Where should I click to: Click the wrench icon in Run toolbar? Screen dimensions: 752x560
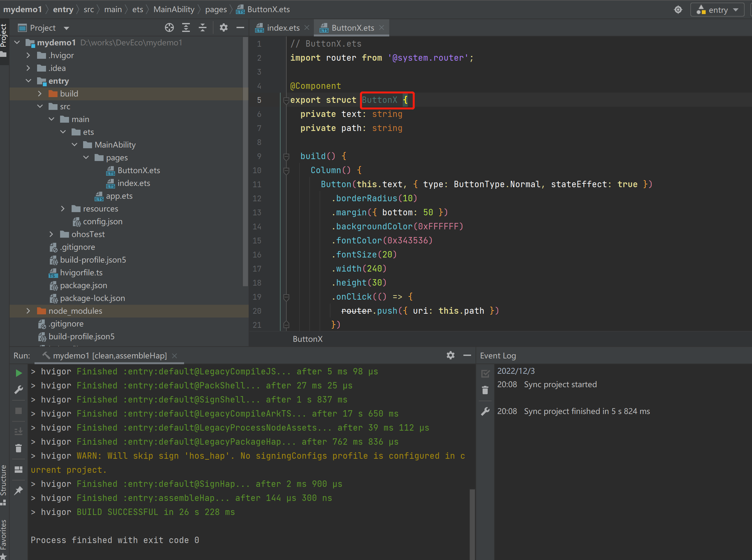click(x=19, y=390)
